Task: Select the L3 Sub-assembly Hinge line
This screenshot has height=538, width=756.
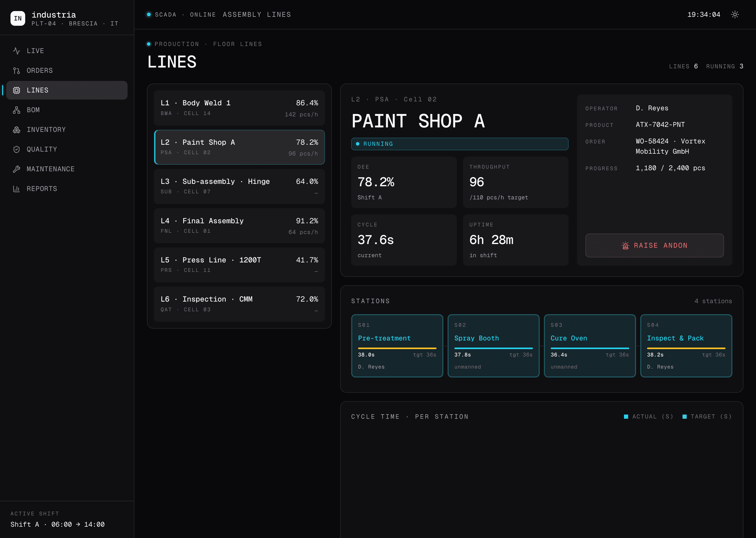Action: click(239, 187)
